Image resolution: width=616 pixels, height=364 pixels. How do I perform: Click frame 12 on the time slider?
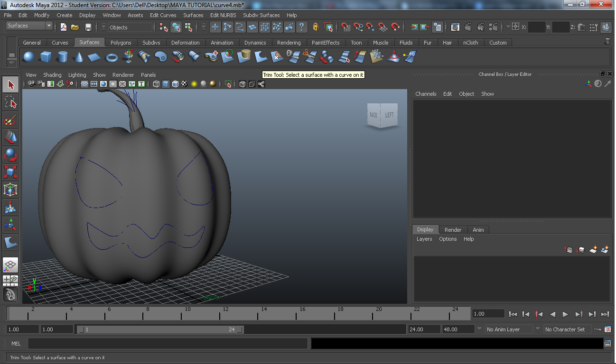(226, 313)
